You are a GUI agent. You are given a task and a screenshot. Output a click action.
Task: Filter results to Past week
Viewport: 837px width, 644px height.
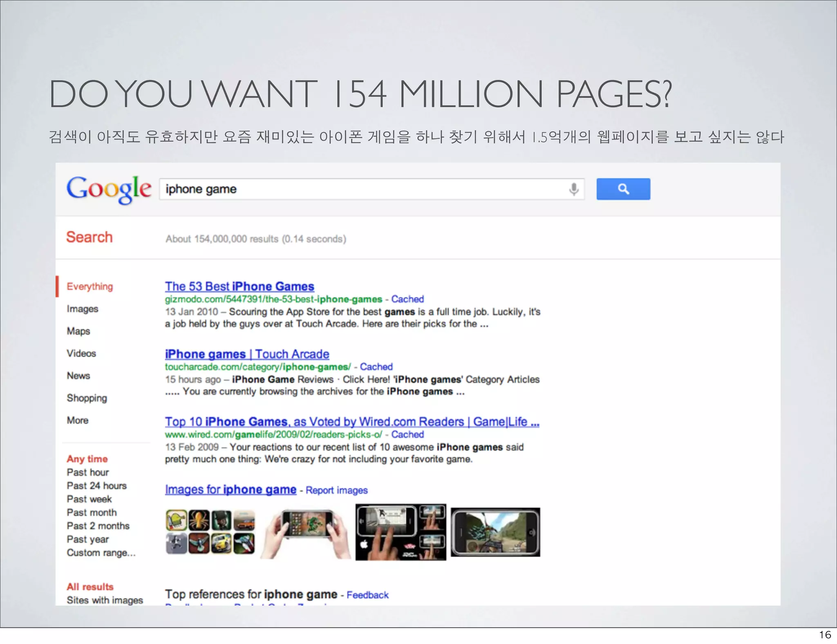pyautogui.click(x=90, y=499)
